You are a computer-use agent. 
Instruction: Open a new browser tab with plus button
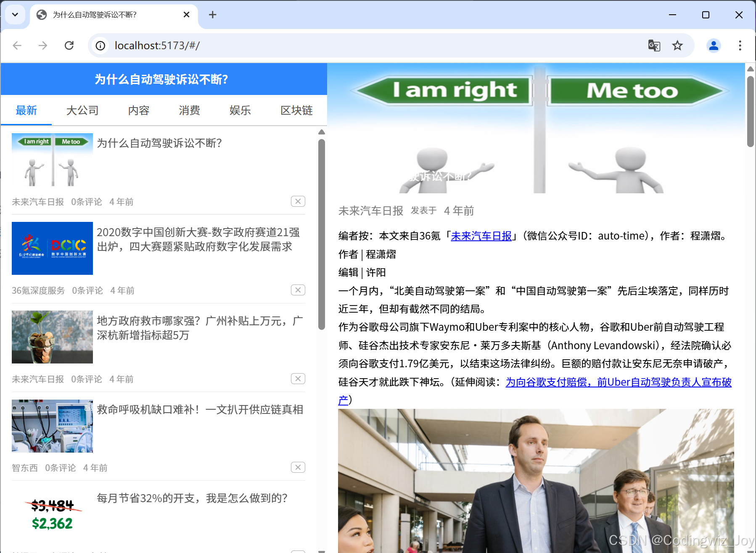(x=212, y=15)
